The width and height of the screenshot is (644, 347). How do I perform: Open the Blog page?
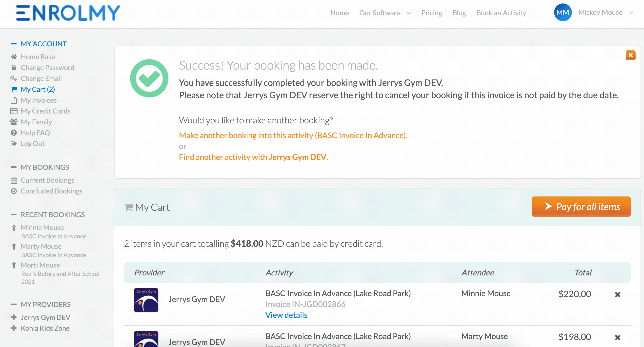coord(459,13)
